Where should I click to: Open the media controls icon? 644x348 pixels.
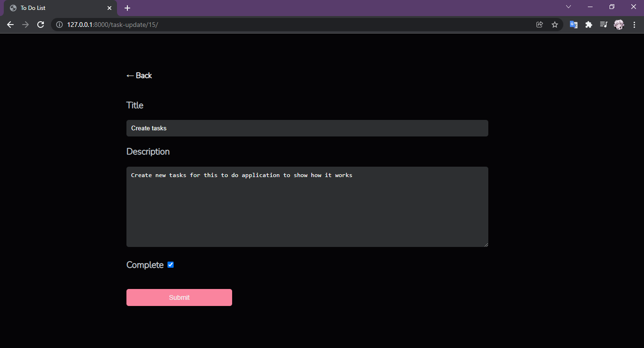click(603, 25)
